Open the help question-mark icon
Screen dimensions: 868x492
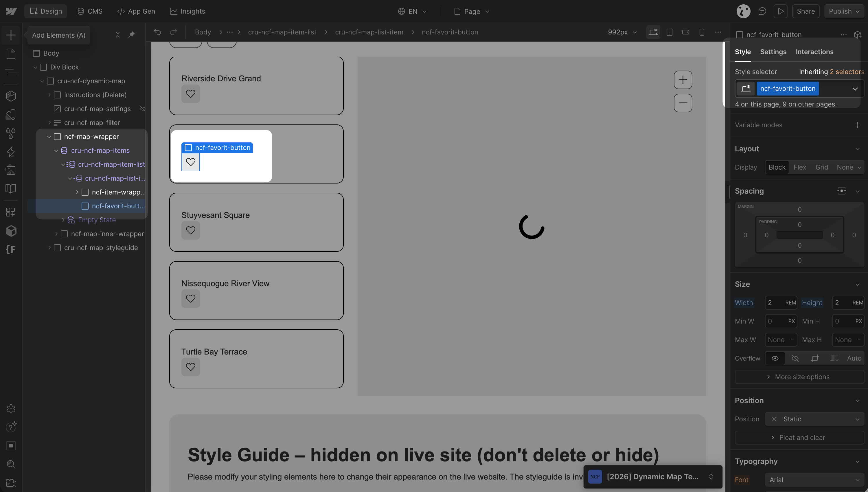11,427
